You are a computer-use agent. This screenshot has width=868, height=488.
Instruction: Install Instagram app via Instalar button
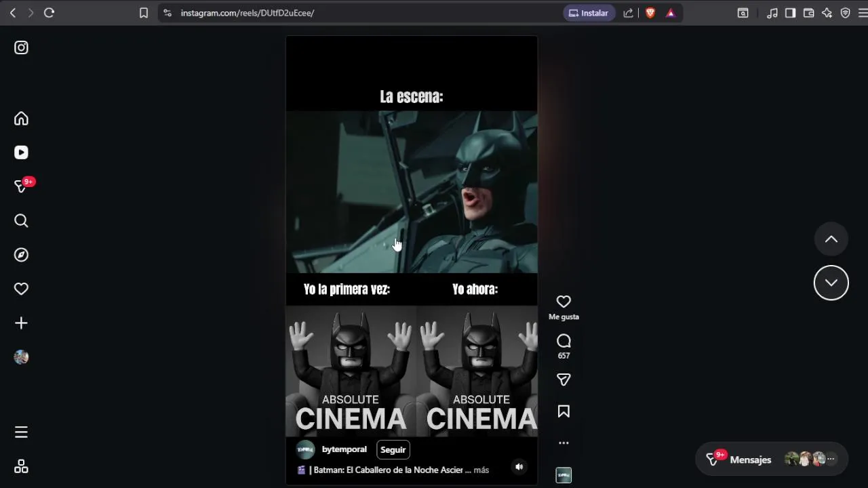pos(589,13)
